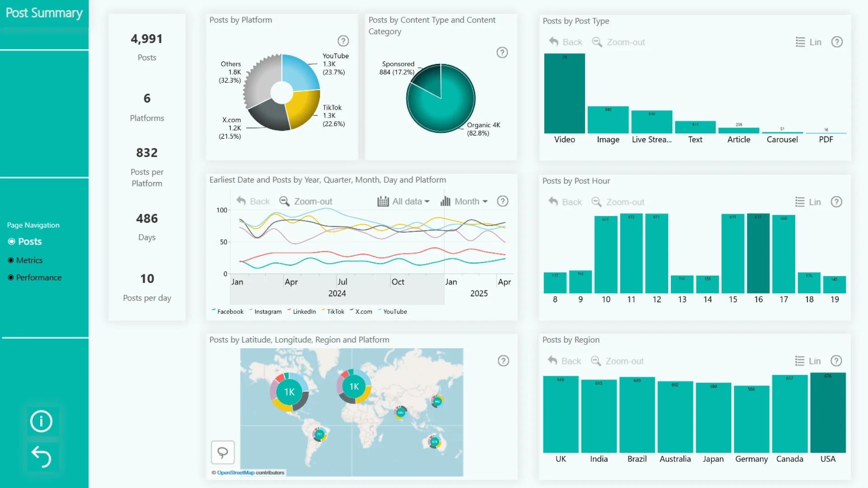The height and width of the screenshot is (488, 868).
Task: Click the Europe 1K map bubble
Action: [354, 386]
